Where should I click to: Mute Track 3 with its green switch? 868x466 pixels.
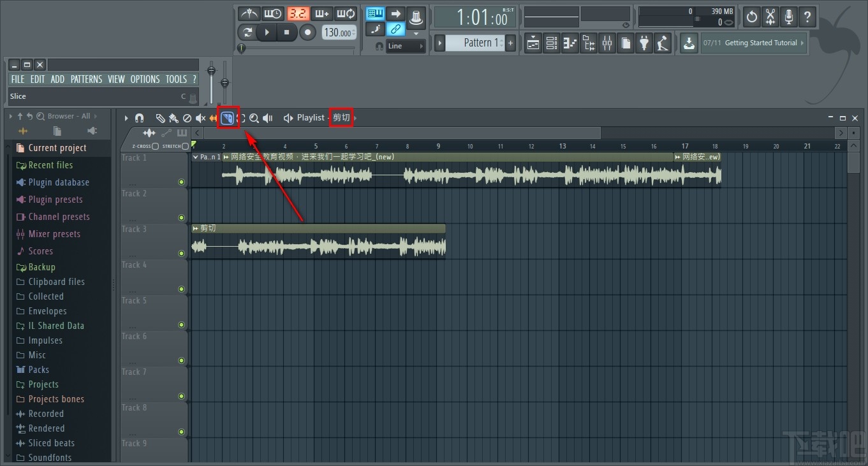pos(181,254)
